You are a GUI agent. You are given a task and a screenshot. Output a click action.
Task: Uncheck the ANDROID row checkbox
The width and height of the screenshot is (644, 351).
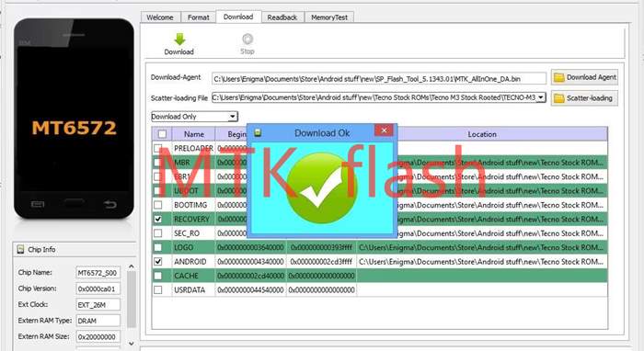click(158, 261)
